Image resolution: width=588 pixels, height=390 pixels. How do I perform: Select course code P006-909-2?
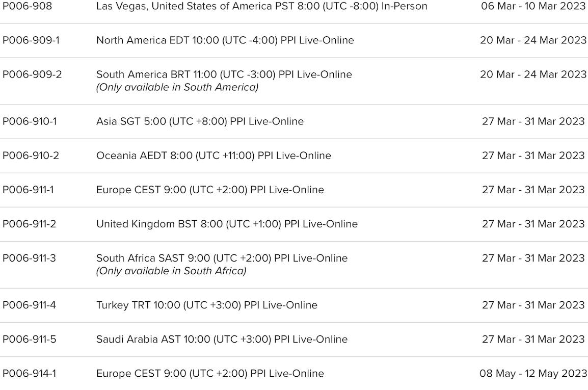coord(32,74)
